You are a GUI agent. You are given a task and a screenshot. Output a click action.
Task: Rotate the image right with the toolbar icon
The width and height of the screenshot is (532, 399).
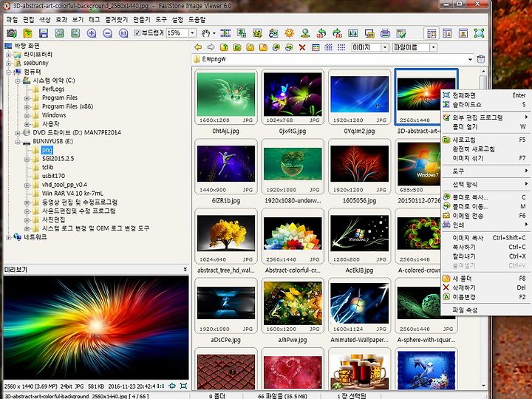(x=337, y=33)
